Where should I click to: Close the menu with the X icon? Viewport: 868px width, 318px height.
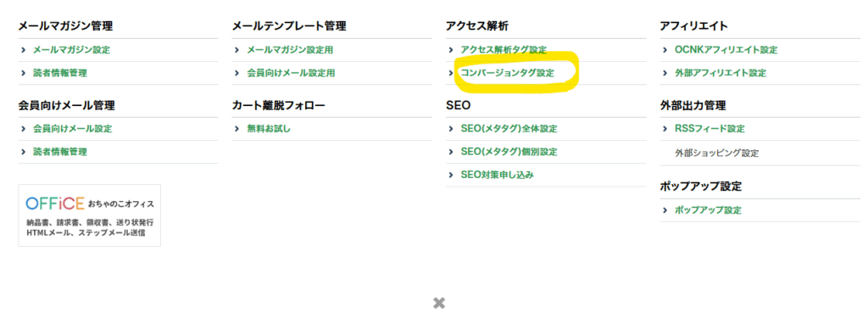439,303
